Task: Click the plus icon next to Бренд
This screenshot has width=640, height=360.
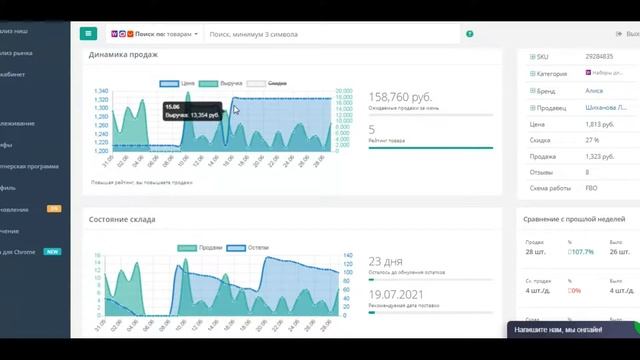Action: (532, 91)
